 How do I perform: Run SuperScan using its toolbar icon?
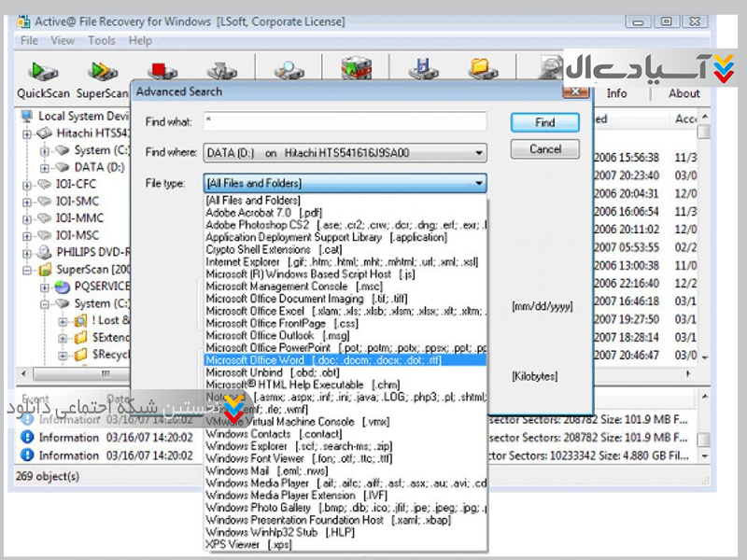click(103, 77)
